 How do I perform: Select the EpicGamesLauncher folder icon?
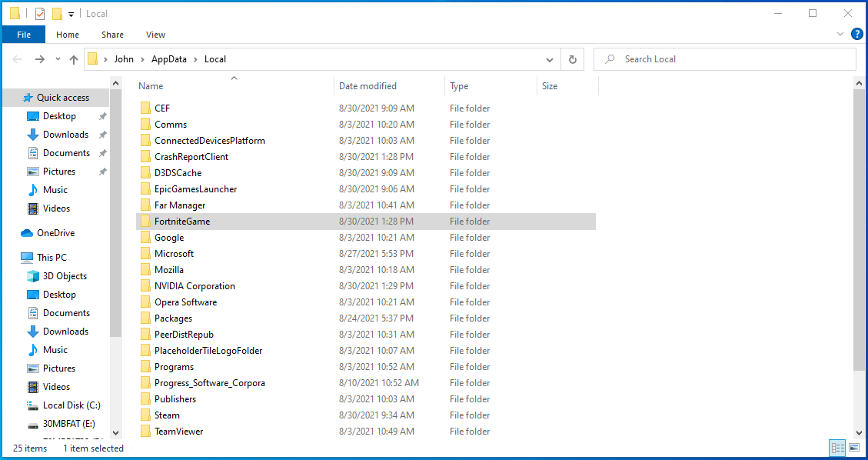click(145, 188)
